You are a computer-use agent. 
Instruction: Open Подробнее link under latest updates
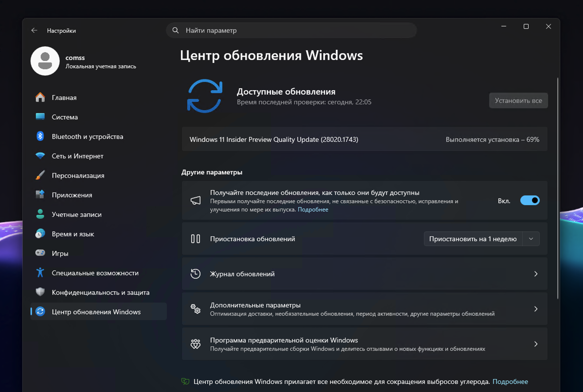pos(313,210)
